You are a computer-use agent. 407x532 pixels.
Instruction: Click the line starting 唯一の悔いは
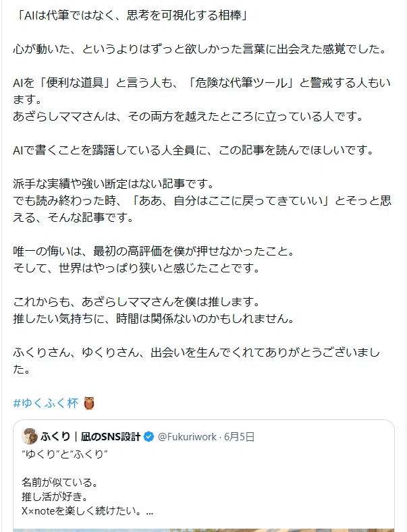click(154, 251)
